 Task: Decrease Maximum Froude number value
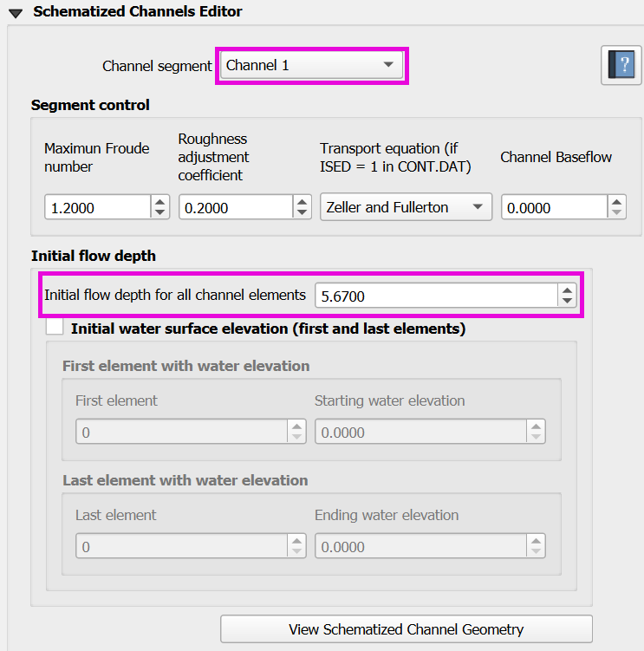point(160,212)
